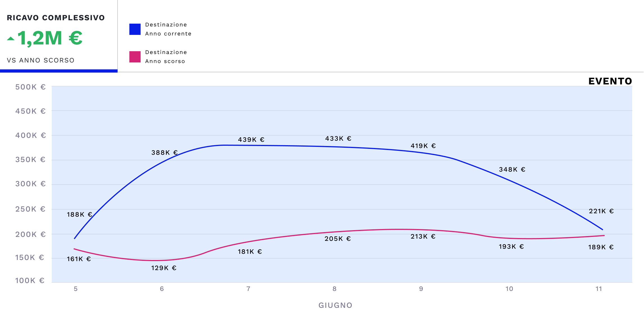Select day 7 on the x-axis
This screenshot has width=644, height=314.
click(248, 289)
